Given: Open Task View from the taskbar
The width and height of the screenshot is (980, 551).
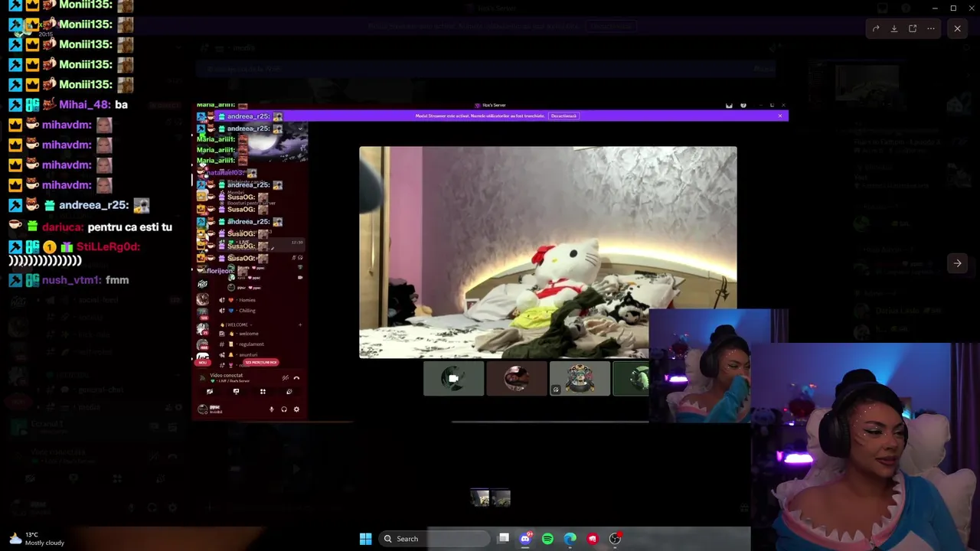Looking at the screenshot, I should [503, 539].
